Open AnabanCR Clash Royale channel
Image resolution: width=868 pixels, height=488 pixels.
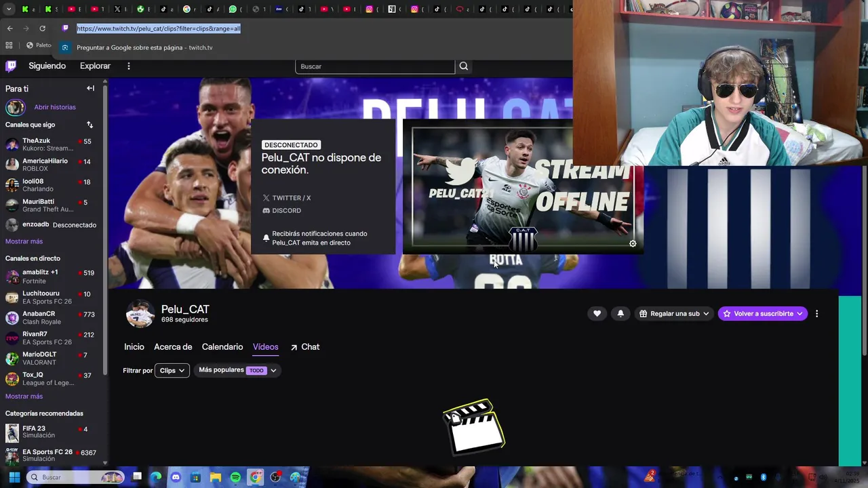(53, 318)
